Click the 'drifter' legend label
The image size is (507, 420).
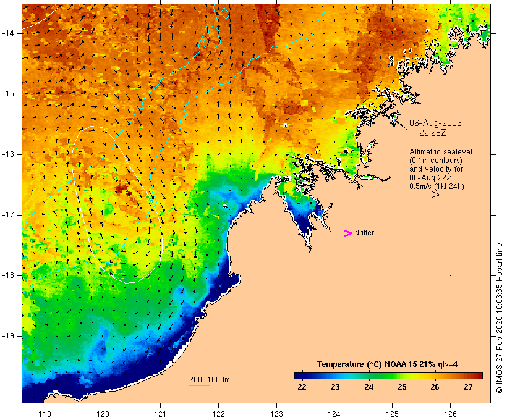click(364, 233)
